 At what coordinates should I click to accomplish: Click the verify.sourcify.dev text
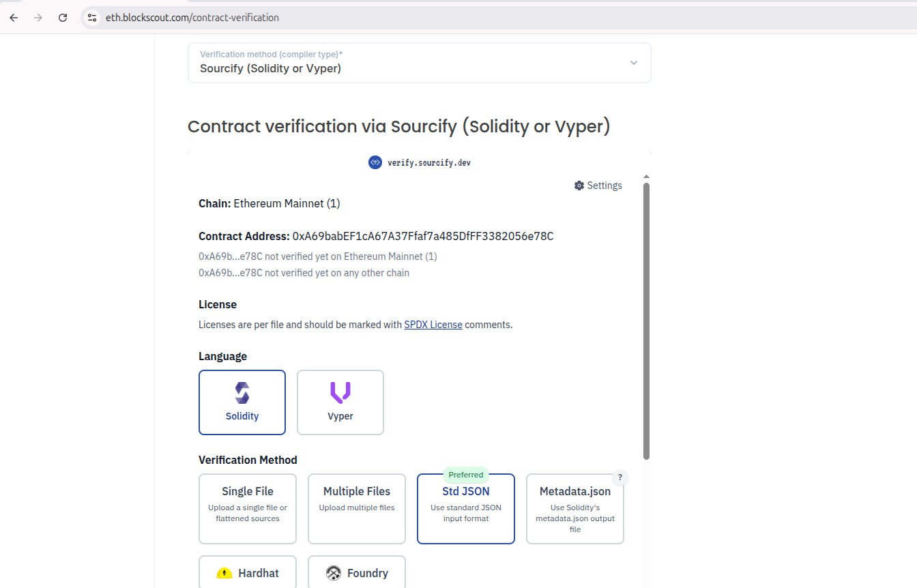[x=429, y=162]
